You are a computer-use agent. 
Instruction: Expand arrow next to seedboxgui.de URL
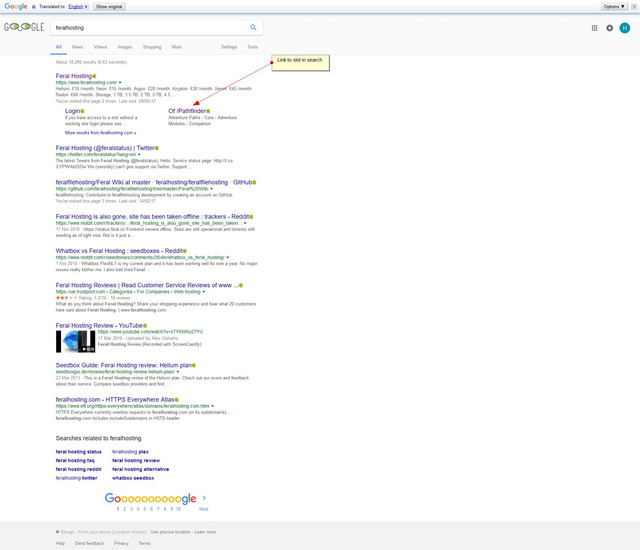(x=178, y=372)
